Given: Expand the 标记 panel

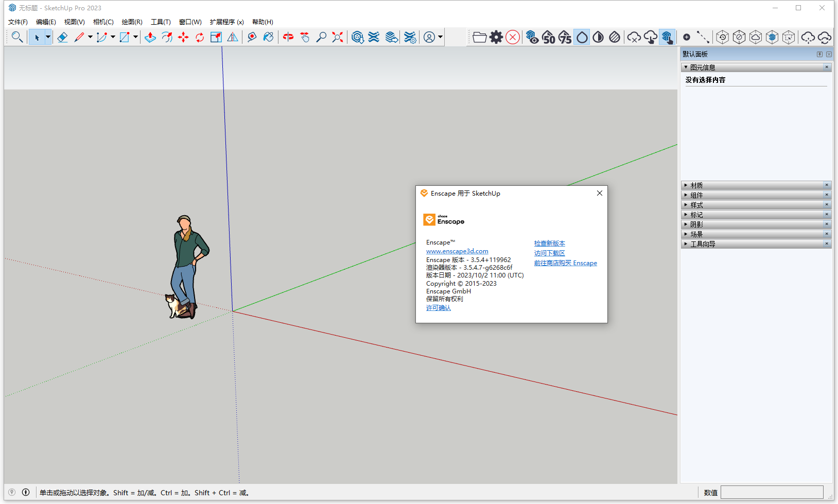Looking at the screenshot, I should coord(756,215).
